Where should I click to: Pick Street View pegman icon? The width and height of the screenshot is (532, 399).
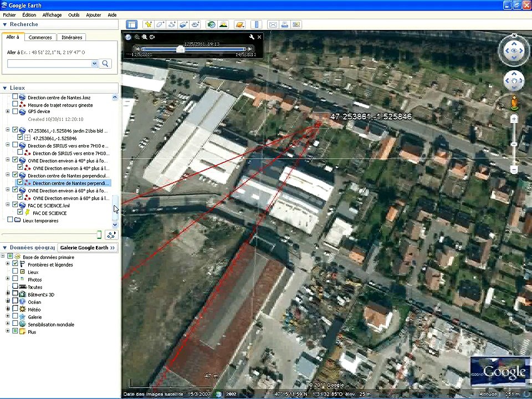point(514,103)
